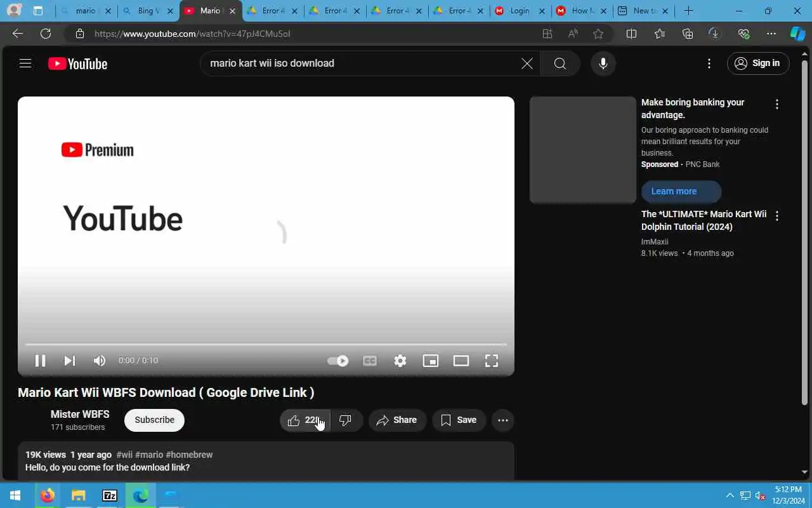Image resolution: width=812 pixels, height=508 pixels.
Task: Pause the video
Action: coord(40,361)
